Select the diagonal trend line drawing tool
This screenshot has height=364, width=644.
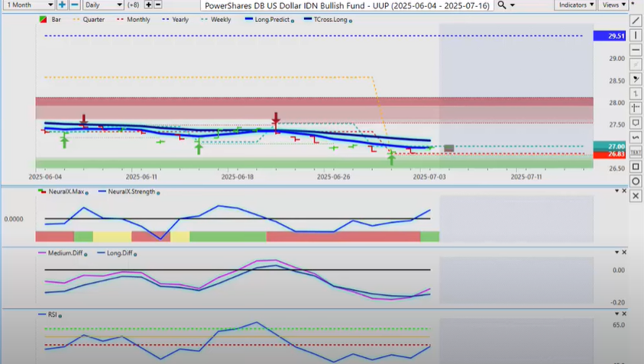(x=636, y=21)
